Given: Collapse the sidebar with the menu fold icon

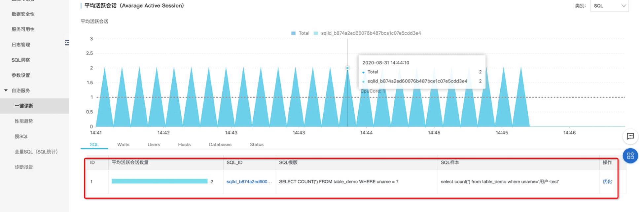Looking at the screenshot, I should tap(67, 43).
